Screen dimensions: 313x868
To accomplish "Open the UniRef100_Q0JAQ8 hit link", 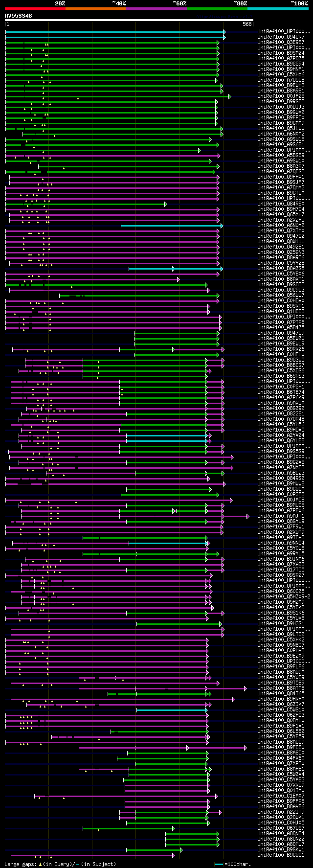I will tap(281, 500).
